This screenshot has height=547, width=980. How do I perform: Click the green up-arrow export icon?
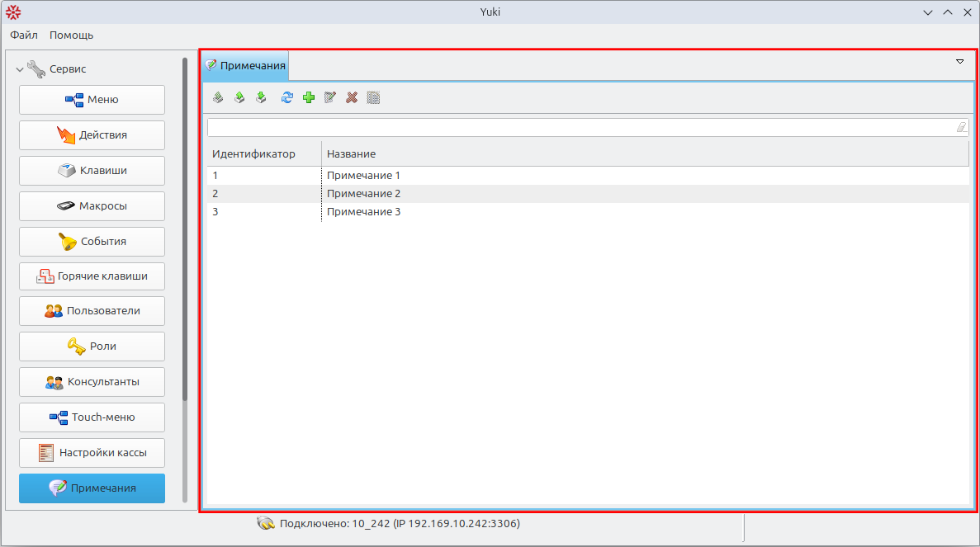pos(239,97)
